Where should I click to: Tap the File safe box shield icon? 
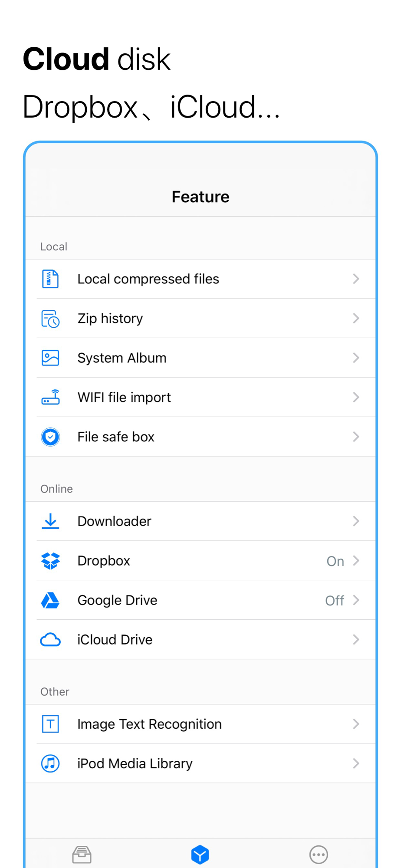pos(50,437)
